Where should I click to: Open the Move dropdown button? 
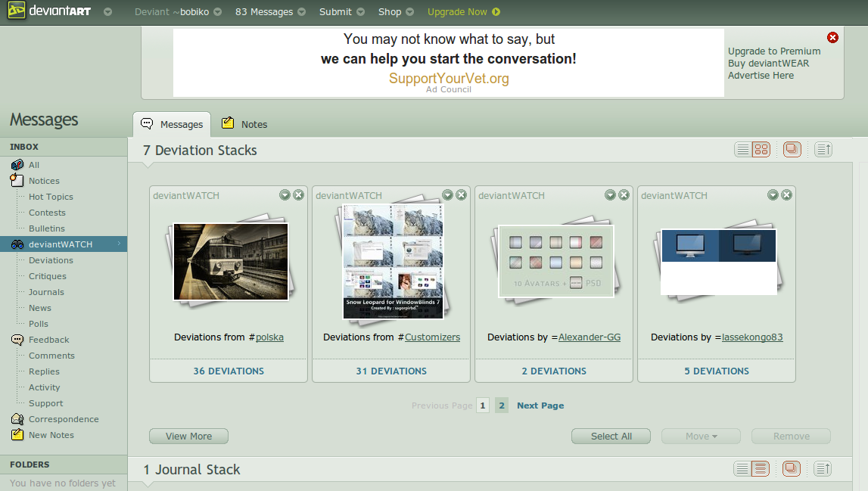[702, 437]
